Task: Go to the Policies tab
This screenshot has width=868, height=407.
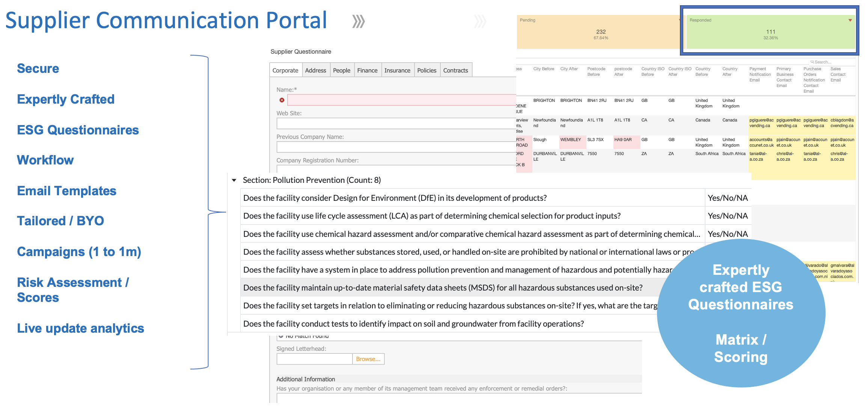Action: (427, 70)
